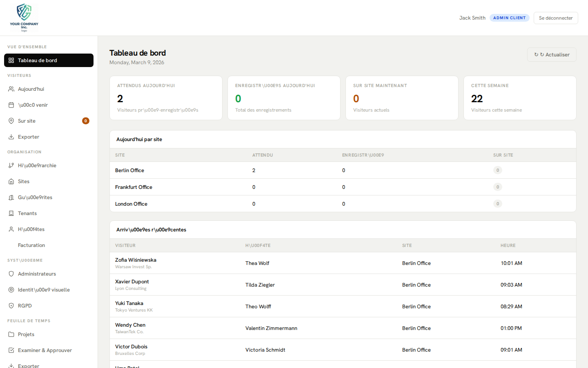Open the Tenants menu item
The image size is (588, 368).
coord(27,213)
